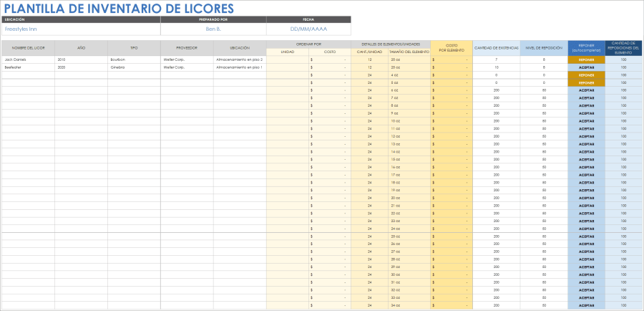
Task: Click ACEPTAR in the 6 oz row
Action: click(x=587, y=90)
